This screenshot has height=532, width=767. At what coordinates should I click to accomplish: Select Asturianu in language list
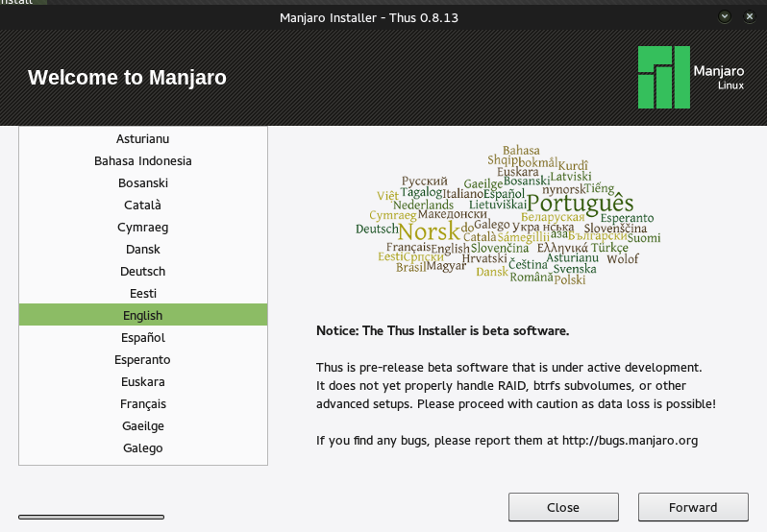(143, 138)
